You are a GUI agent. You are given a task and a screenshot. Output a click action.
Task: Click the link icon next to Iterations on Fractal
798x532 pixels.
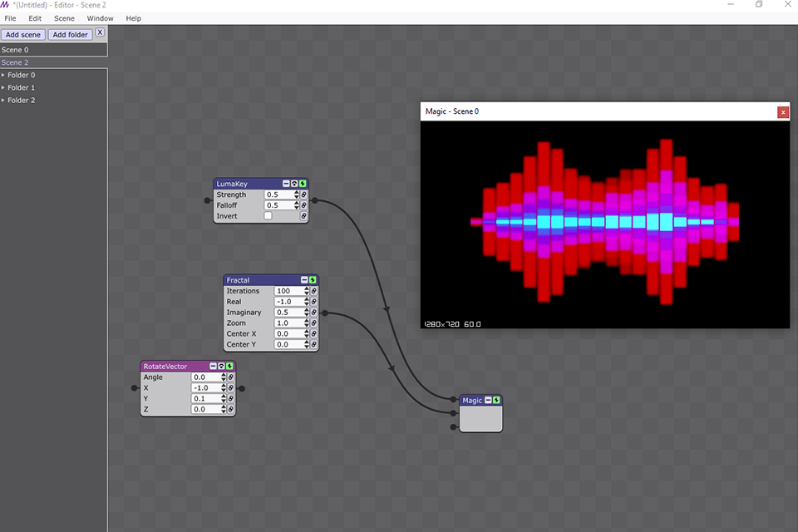point(313,291)
